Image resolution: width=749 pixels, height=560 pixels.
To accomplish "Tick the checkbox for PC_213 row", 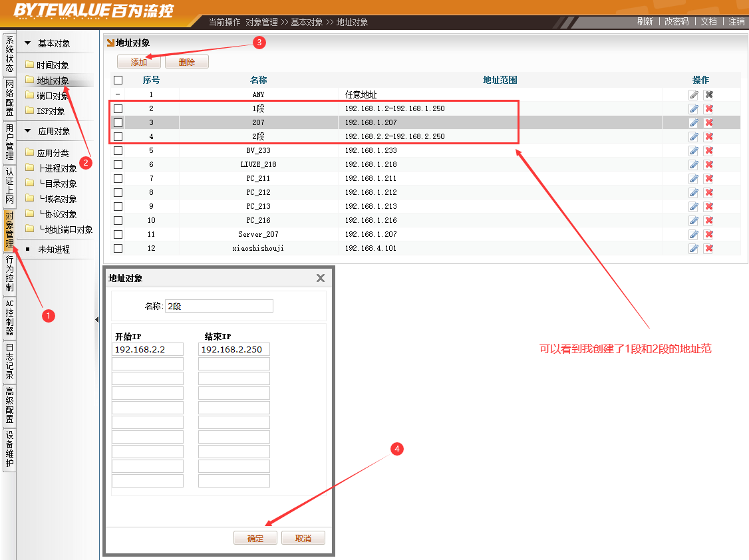I will [118, 206].
